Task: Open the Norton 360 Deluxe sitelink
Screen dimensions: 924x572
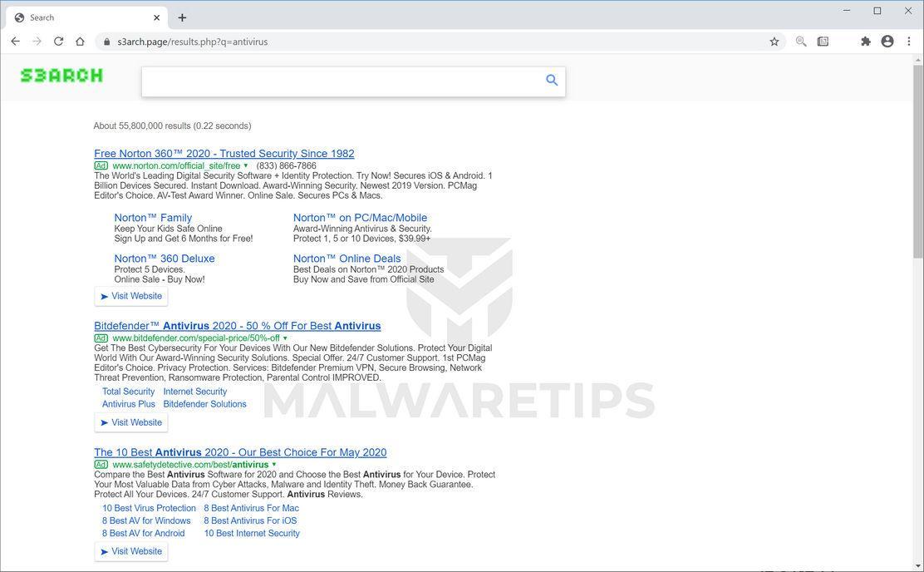Action: (165, 259)
